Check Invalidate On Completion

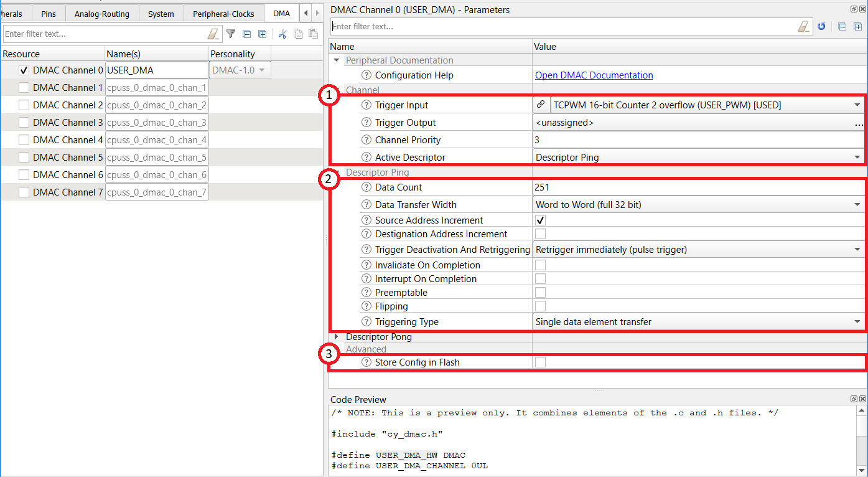tap(541, 265)
